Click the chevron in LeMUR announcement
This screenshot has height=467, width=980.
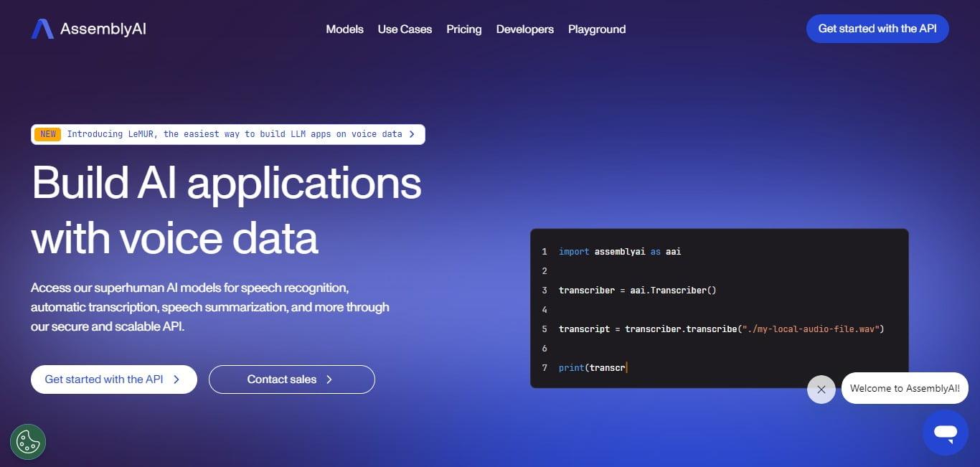point(412,134)
